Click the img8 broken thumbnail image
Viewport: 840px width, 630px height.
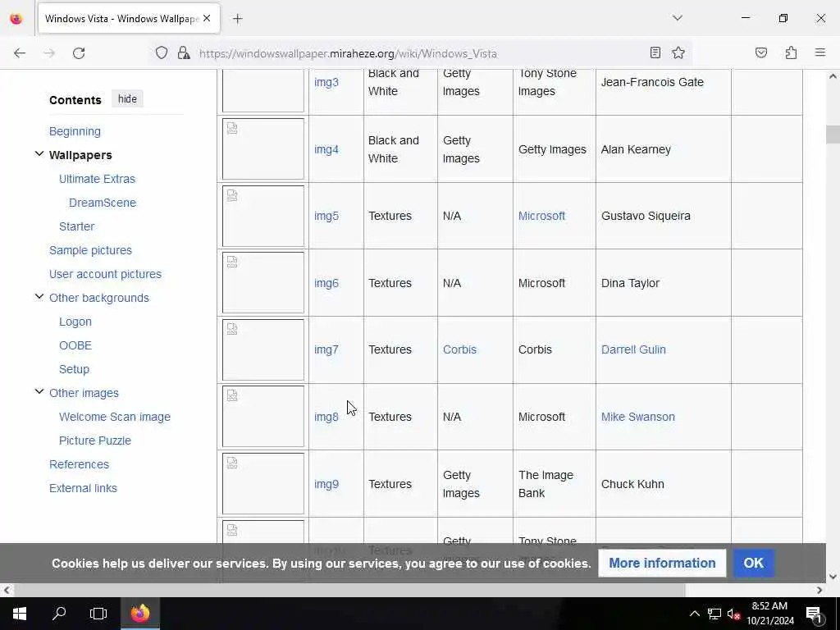click(263, 416)
